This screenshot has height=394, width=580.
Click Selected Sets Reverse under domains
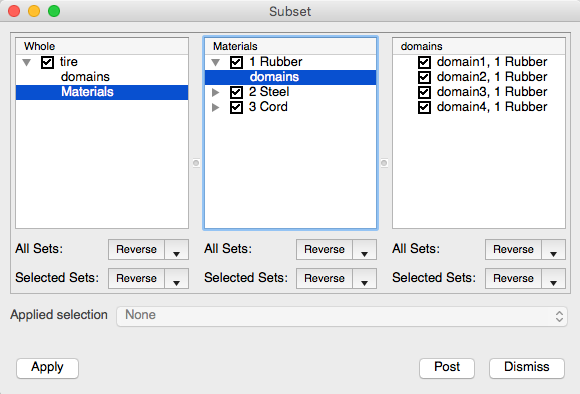[x=513, y=279]
